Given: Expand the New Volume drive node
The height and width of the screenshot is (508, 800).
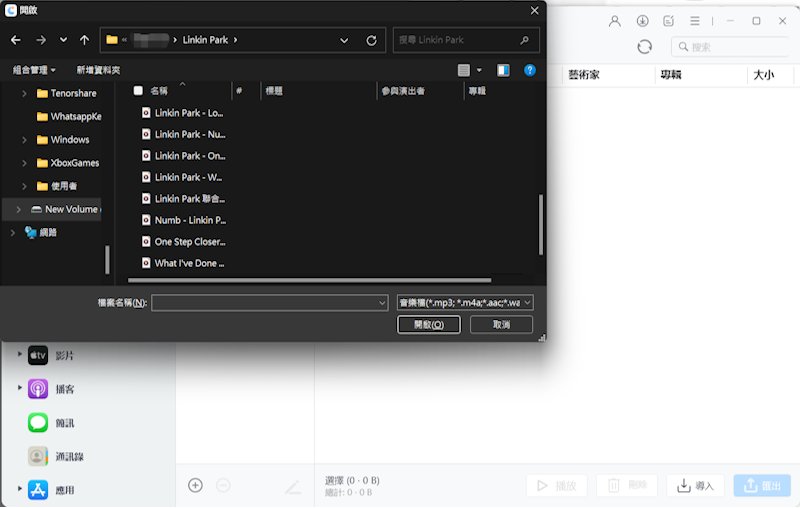Looking at the screenshot, I should pos(19,210).
